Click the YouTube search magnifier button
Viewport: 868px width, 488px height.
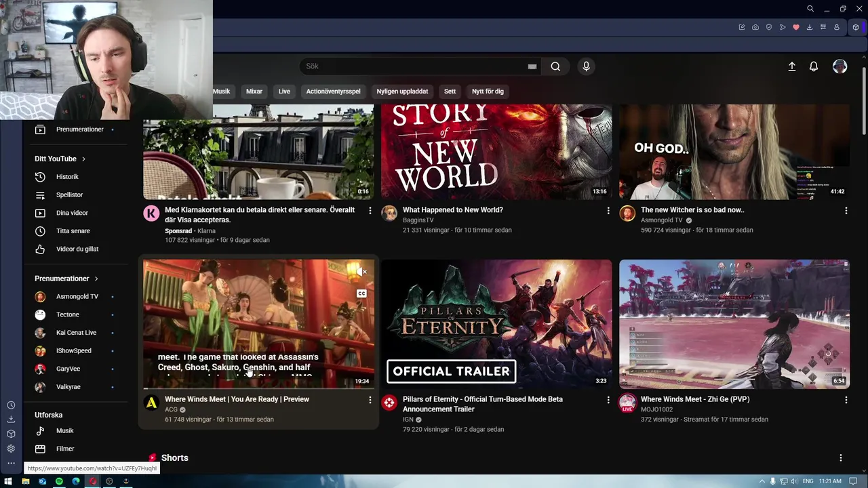point(555,66)
